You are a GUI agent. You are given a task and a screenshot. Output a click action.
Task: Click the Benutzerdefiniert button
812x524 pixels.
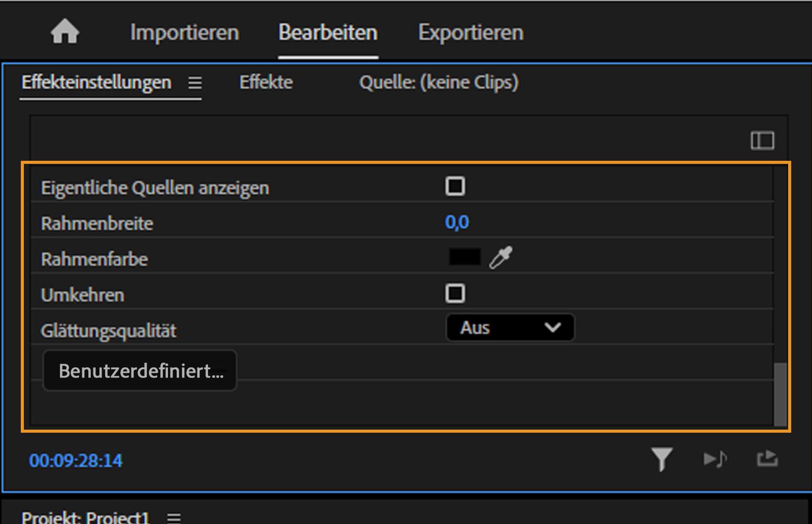pos(140,371)
